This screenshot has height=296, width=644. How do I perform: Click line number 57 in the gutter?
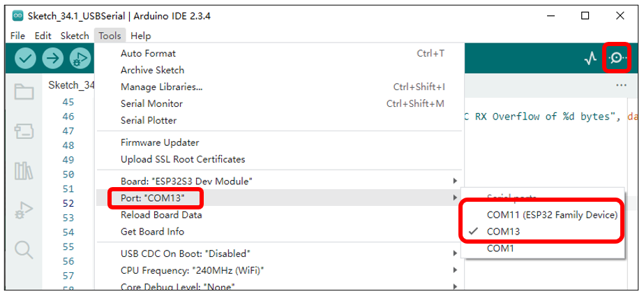68,276
